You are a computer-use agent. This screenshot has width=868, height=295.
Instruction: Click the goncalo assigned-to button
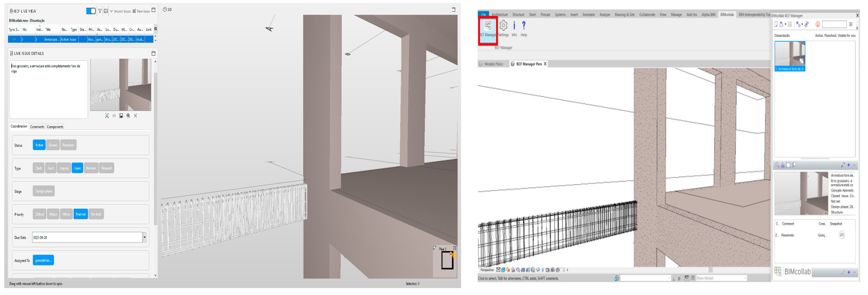[x=43, y=260]
